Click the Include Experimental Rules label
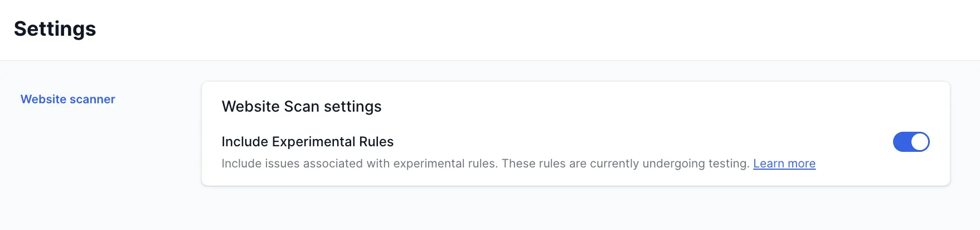 pyautogui.click(x=307, y=142)
